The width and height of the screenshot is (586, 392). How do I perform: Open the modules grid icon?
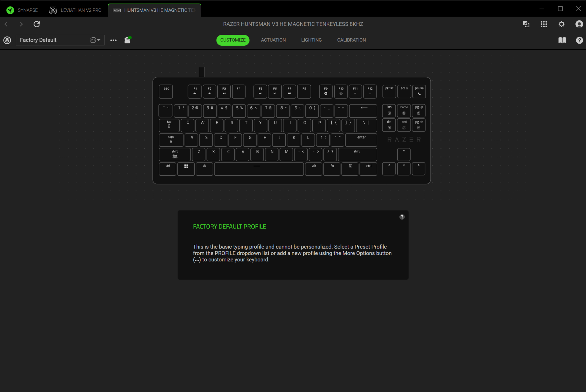point(544,24)
